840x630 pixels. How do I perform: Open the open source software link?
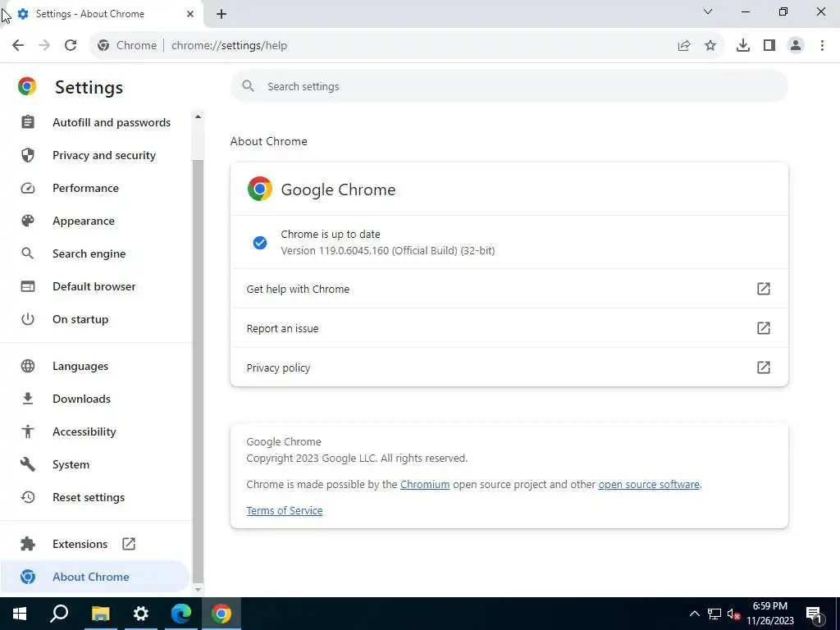pos(649,484)
